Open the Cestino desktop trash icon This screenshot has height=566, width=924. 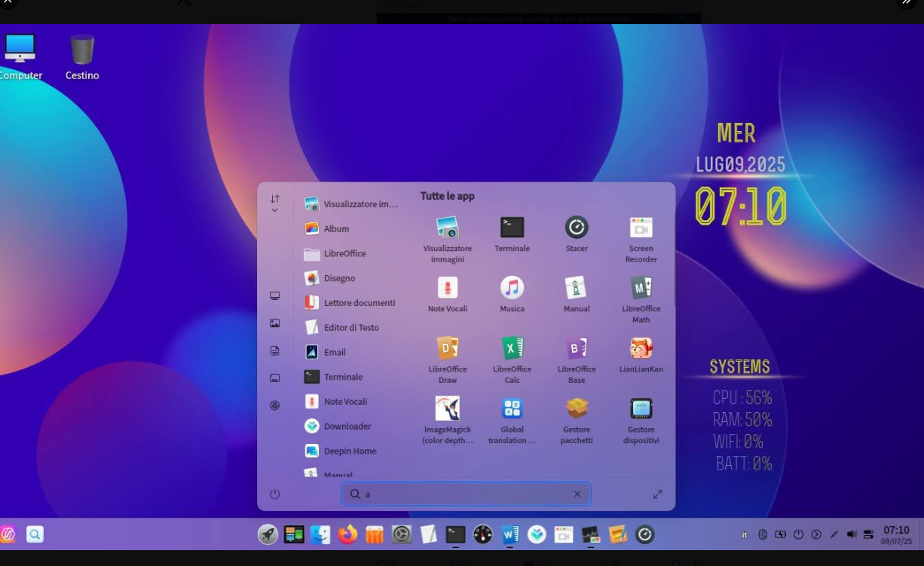pos(82,50)
